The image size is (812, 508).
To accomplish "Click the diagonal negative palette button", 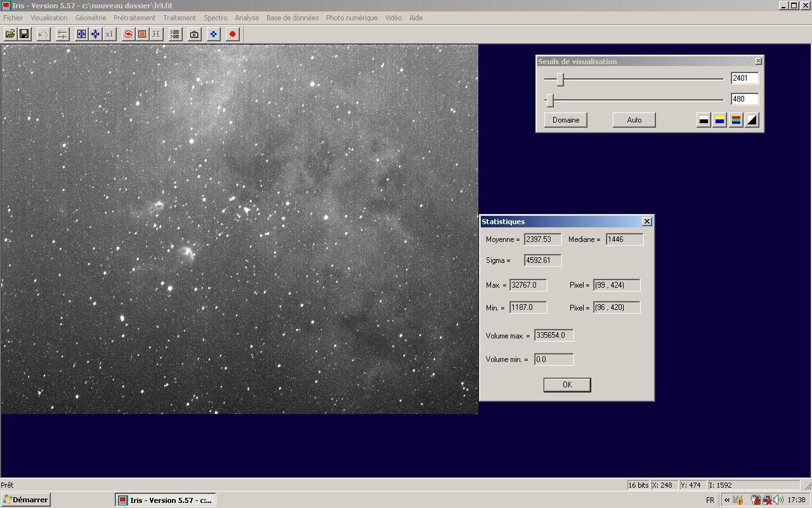I will click(x=752, y=120).
